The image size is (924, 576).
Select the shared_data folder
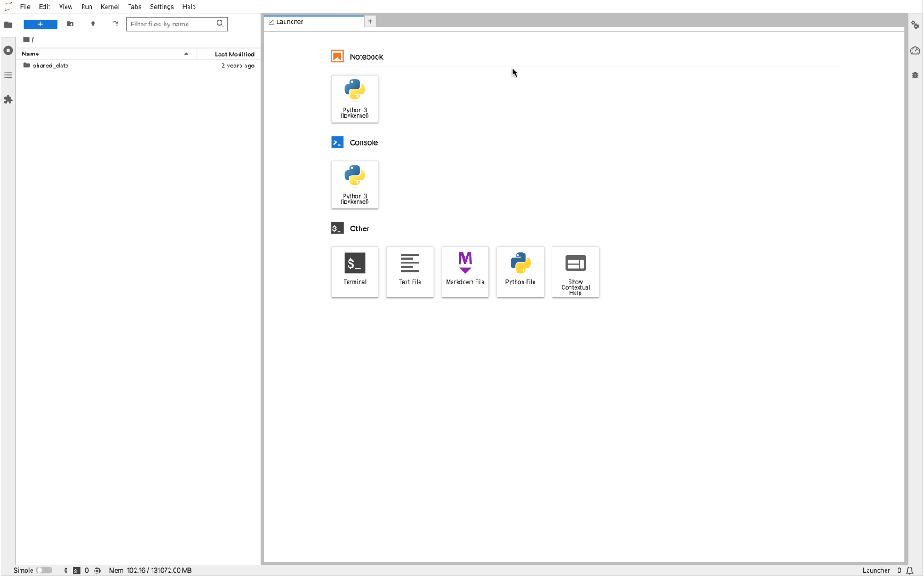[x=138, y=66]
